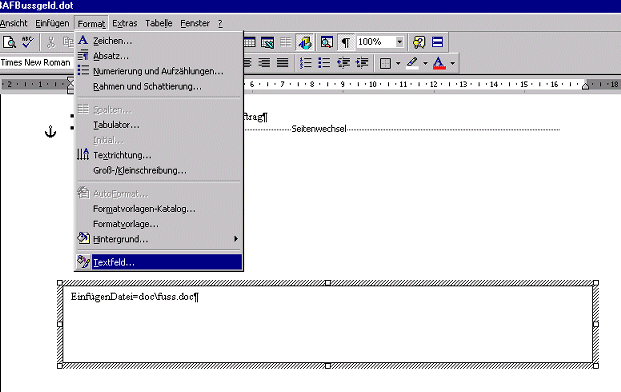This screenshot has width=621, height=392.
Task: Open Formatvorlagen-Katalog... entry
Action: 159,209
